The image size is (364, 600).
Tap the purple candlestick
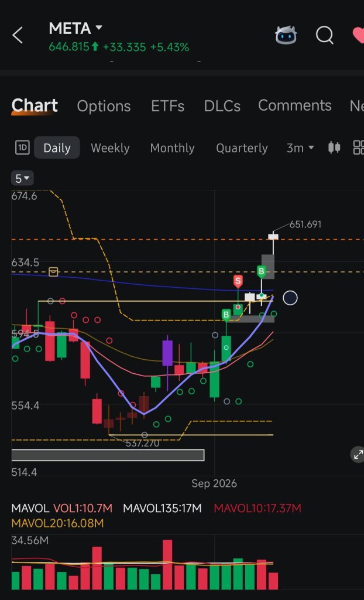point(167,353)
